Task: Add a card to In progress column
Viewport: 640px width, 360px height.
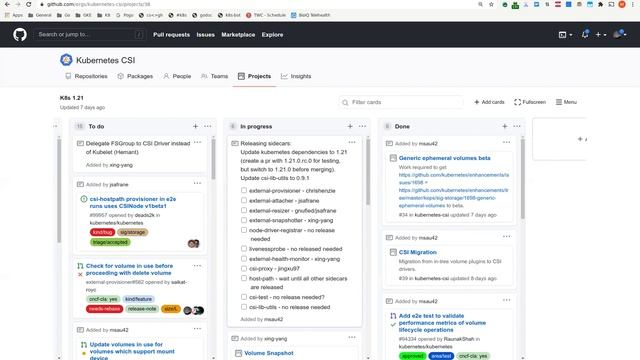Action: click(350, 127)
